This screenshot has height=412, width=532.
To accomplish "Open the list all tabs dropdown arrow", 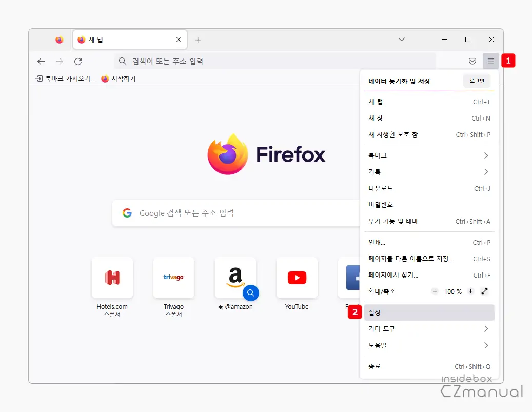I will tap(402, 40).
